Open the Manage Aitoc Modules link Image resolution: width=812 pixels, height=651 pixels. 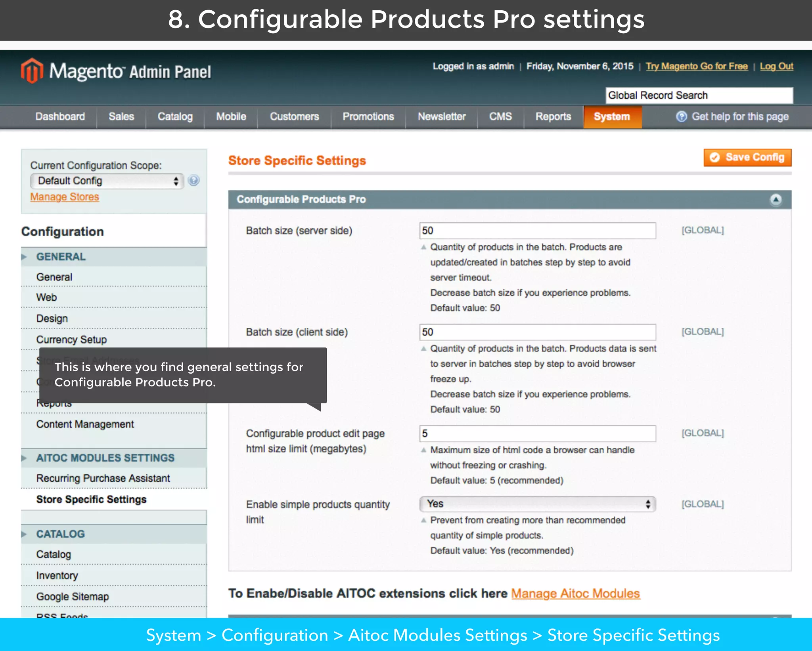point(575,594)
